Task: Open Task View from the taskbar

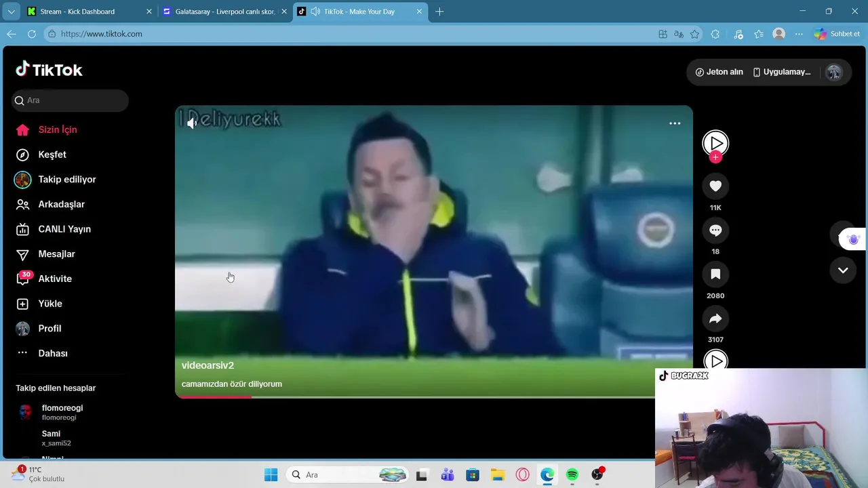Action: click(422, 474)
